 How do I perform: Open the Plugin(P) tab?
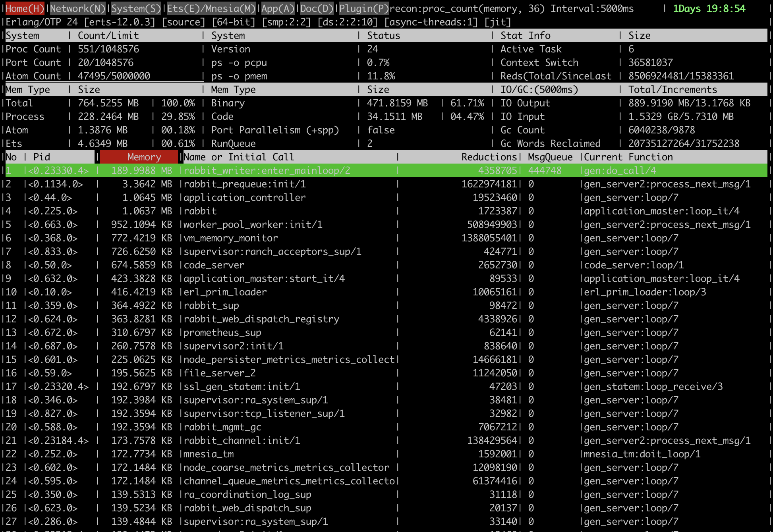coord(364,8)
